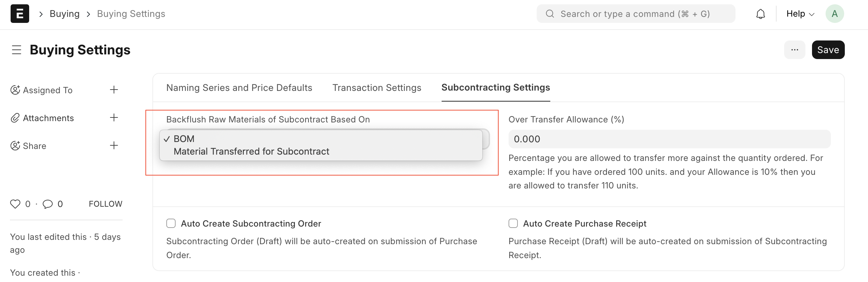The height and width of the screenshot is (282, 868).
Task: Expand the Help dropdown menu
Action: 800,14
